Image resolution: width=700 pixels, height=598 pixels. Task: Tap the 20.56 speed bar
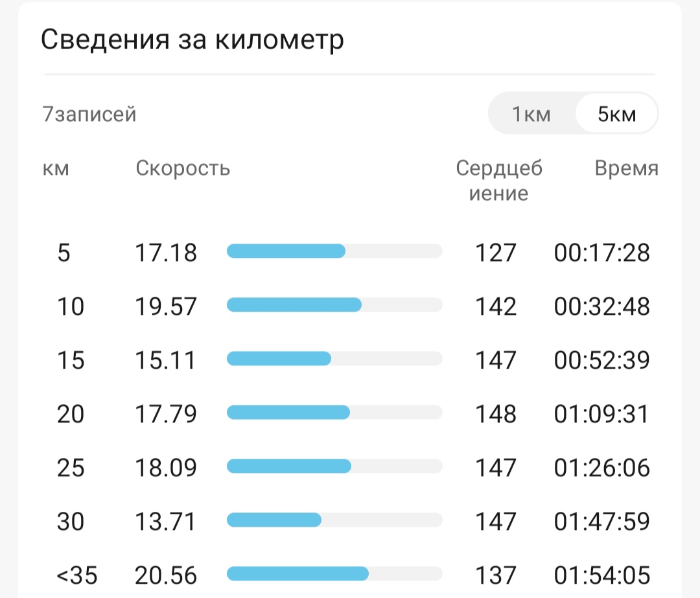pos(334,574)
